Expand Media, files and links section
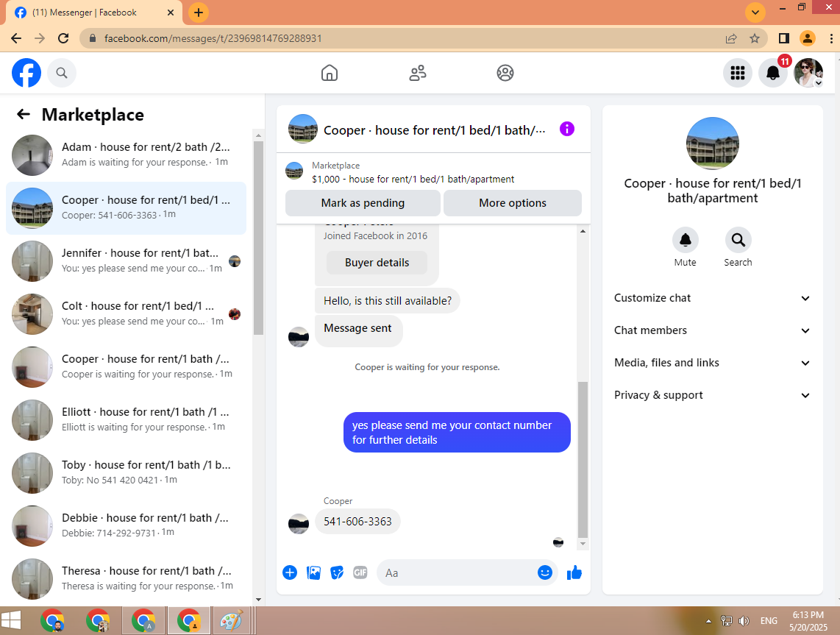 point(712,363)
